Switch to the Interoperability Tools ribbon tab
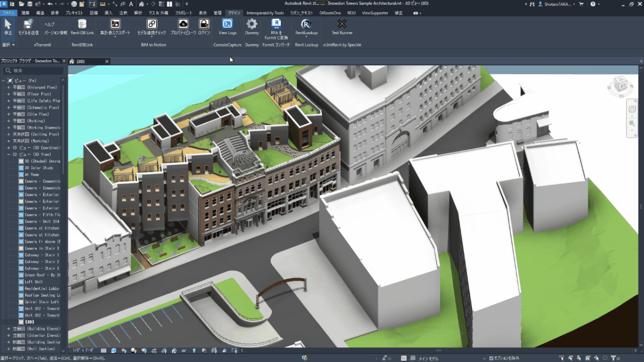 pos(265,13)
